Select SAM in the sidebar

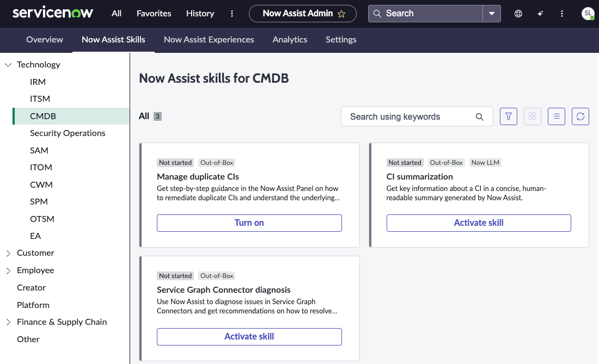pyautogui.click(x=39, y=150)
